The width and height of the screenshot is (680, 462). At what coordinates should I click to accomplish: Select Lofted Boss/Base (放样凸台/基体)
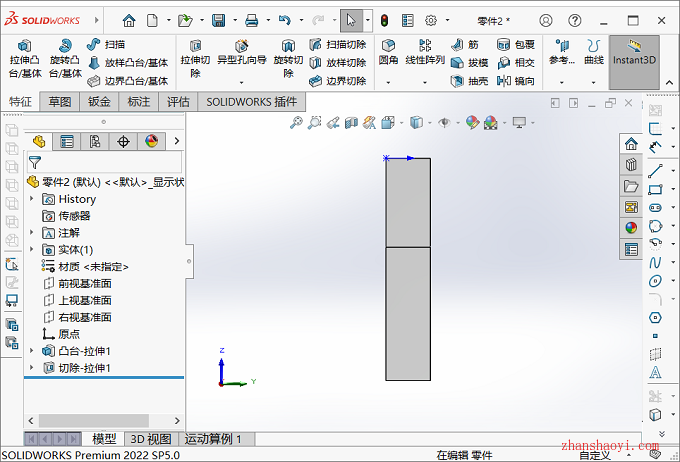click(x=128, y=63)
